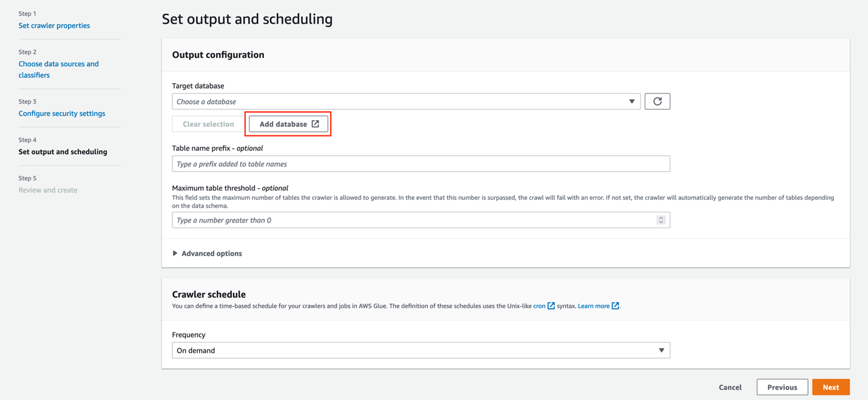Open Add database in a new tab
Viewport: 868px width, 400px height.
pos(288,124)
